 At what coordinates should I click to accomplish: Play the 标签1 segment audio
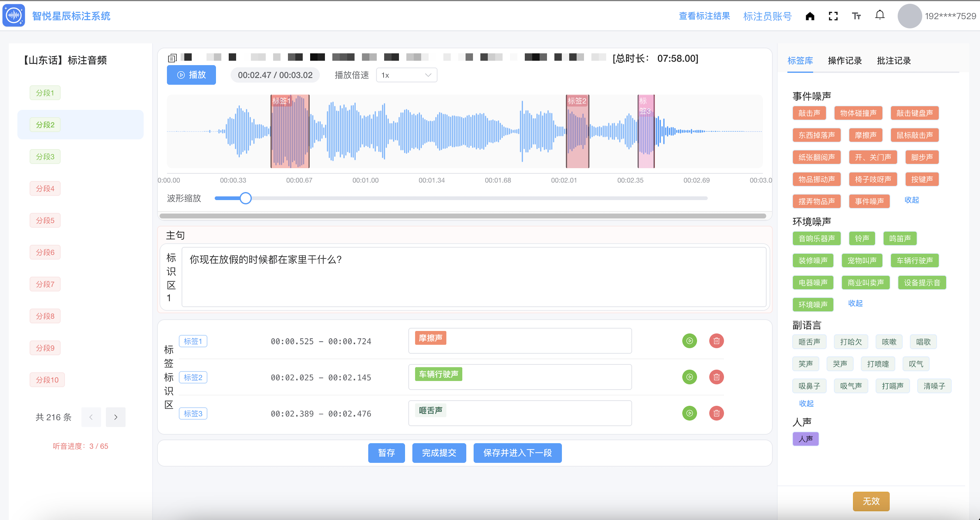click(x=689, y=341)
